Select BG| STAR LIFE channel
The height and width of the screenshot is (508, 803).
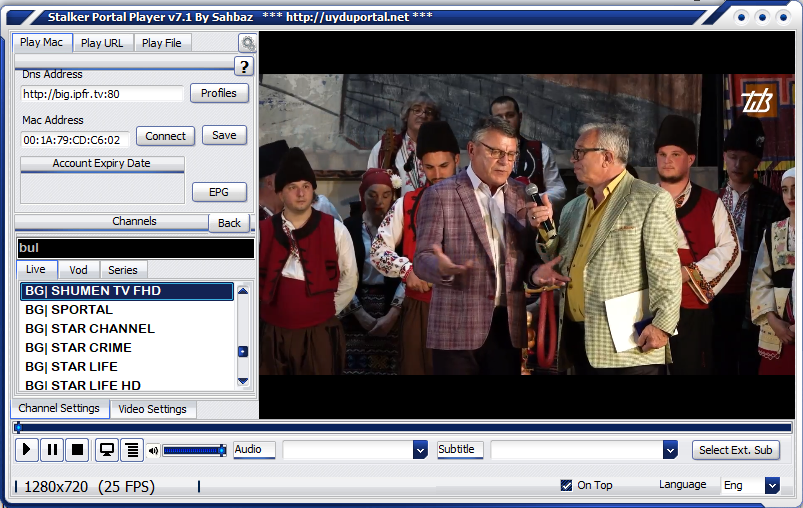click(x=126, y=367)
